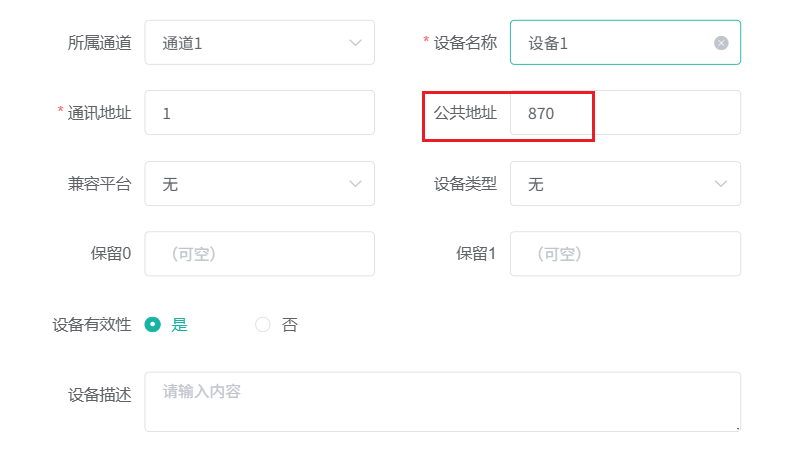Click the 否 radio label text
Viewport: 786px width, 455px height.
290,324
